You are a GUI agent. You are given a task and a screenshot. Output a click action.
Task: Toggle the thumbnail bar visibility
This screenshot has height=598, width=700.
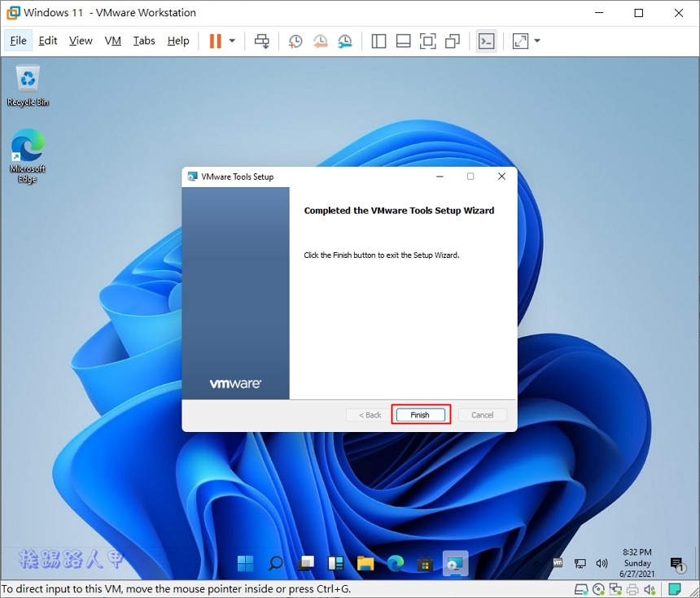(x=403, y=41)
